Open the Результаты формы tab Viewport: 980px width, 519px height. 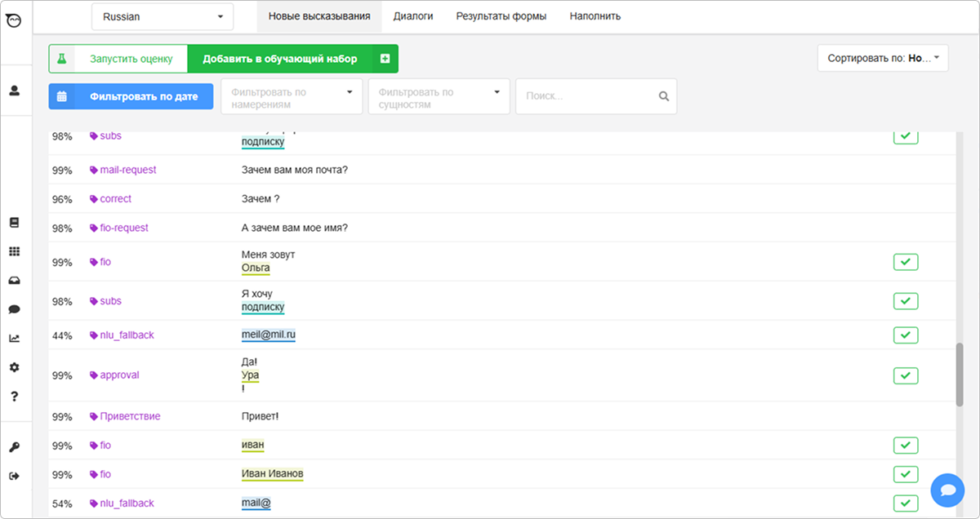501,16
